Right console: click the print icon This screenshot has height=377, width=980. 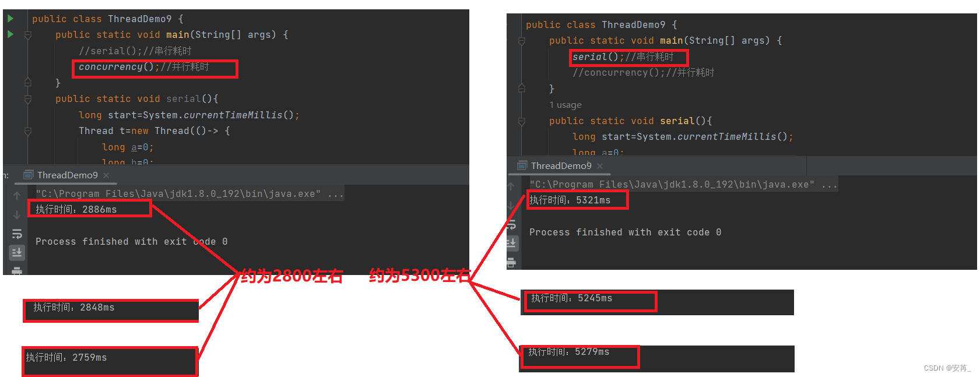tap(511, 262)
